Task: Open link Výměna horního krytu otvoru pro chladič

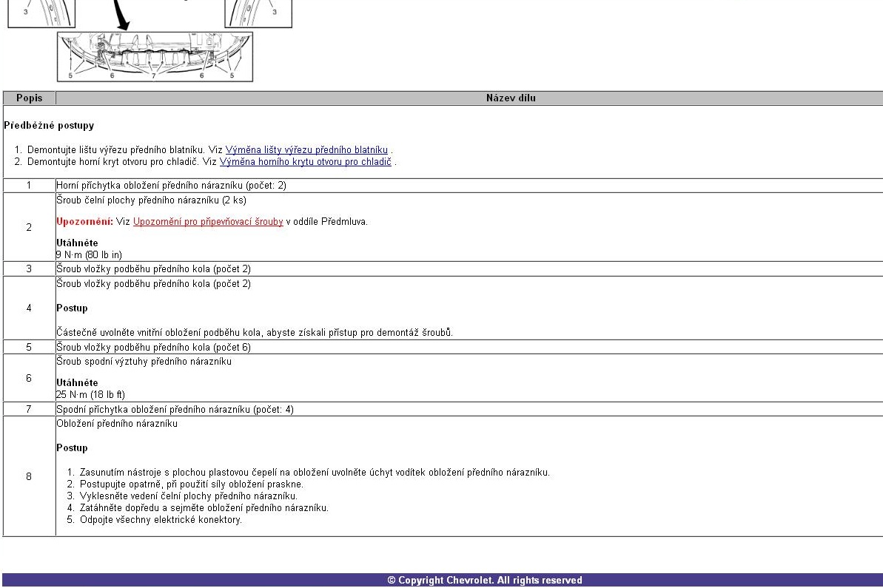Action: pyautogui.click(x=305, y=161)
